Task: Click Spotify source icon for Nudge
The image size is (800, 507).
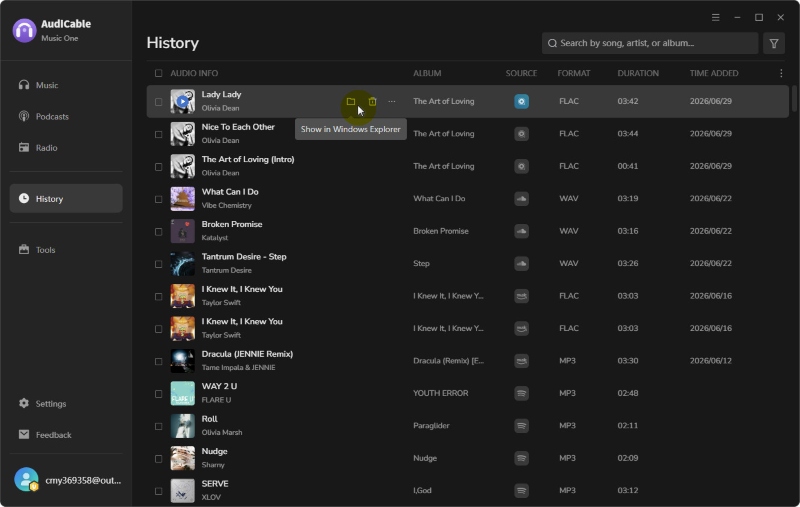Action: tap(521, 458)
